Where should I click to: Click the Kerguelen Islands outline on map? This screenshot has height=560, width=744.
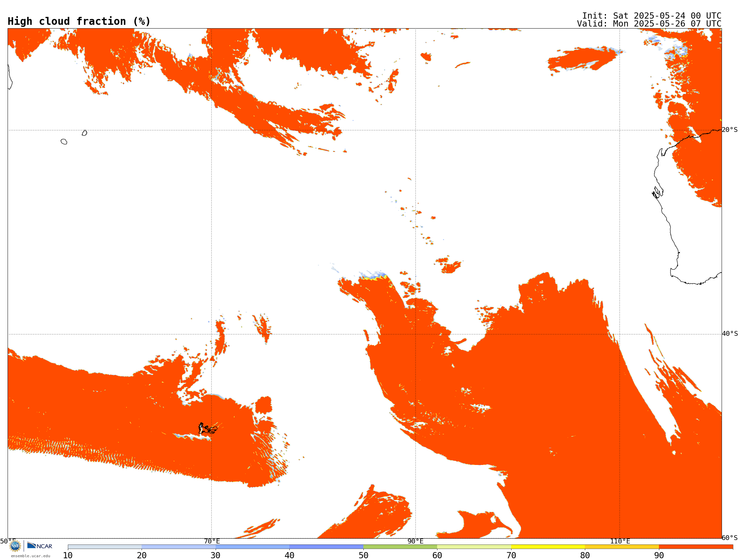coord(208,428)
